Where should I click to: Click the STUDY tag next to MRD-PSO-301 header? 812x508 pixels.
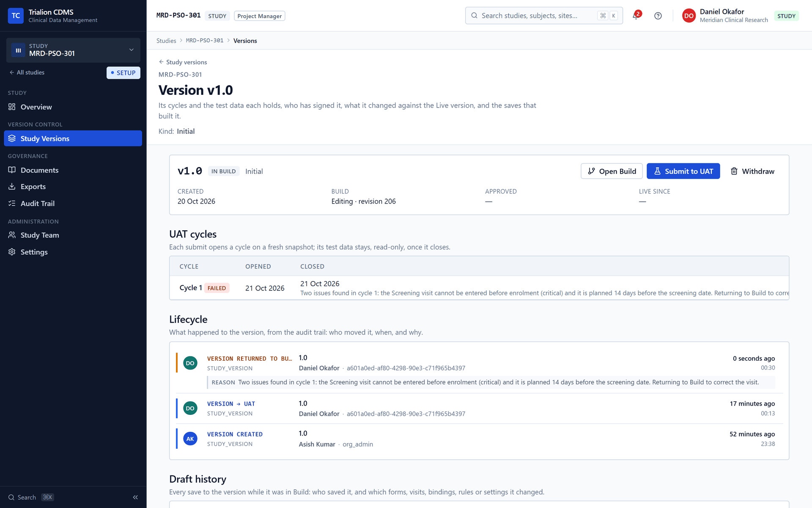[x=217, y=16]
